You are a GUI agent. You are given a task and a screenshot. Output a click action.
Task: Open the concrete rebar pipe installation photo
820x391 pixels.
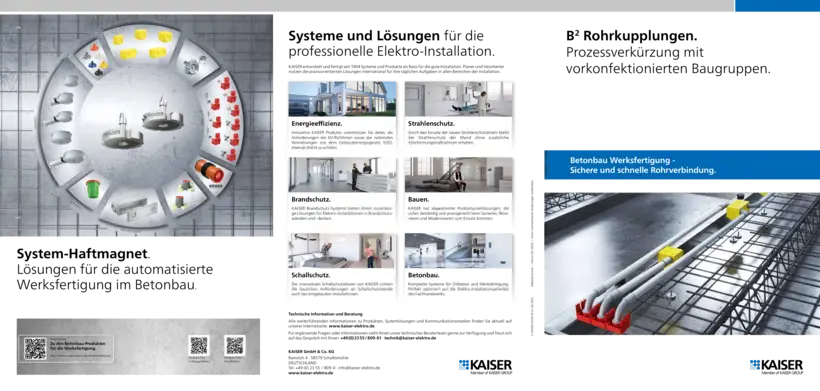click(682, 263)
